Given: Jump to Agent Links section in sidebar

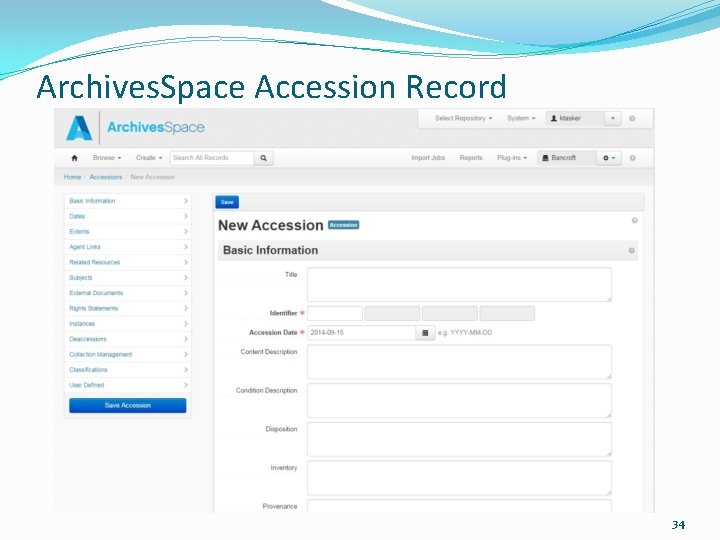Looking at the screenshot, I should tap(128, 247).
